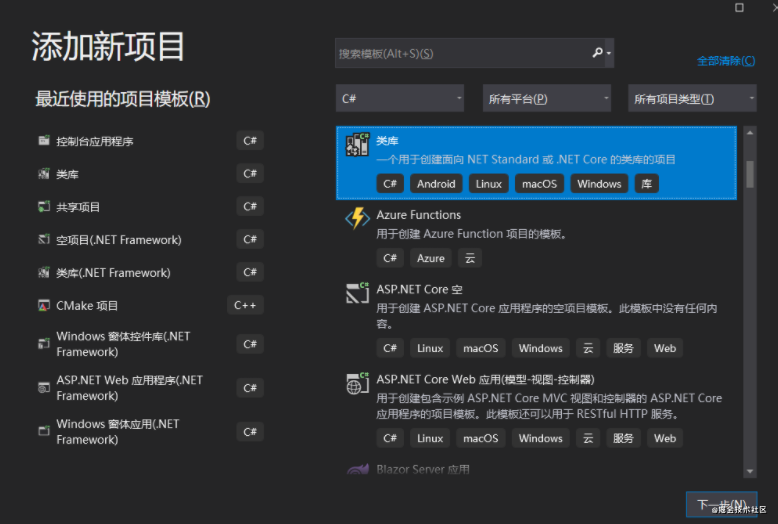Click the search magnifier icon in template search
The image size is (778, 524).
coord(597,52)
